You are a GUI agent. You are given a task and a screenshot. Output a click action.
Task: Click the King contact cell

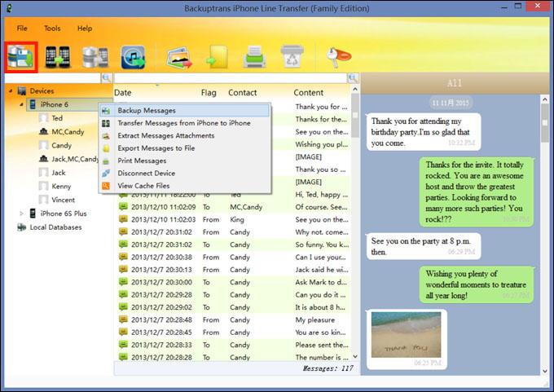[x=237, y=219]
